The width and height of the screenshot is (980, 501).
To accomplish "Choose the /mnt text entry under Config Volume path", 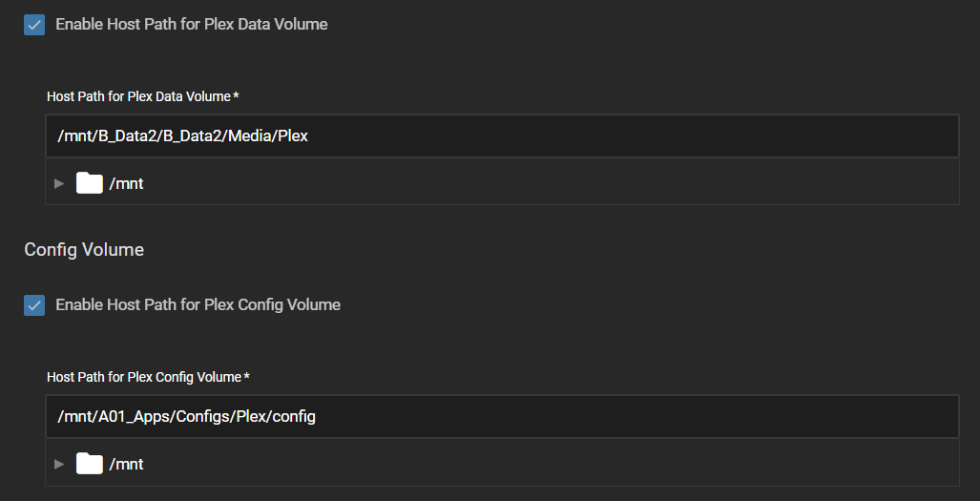I will click(x=126, y=464).
